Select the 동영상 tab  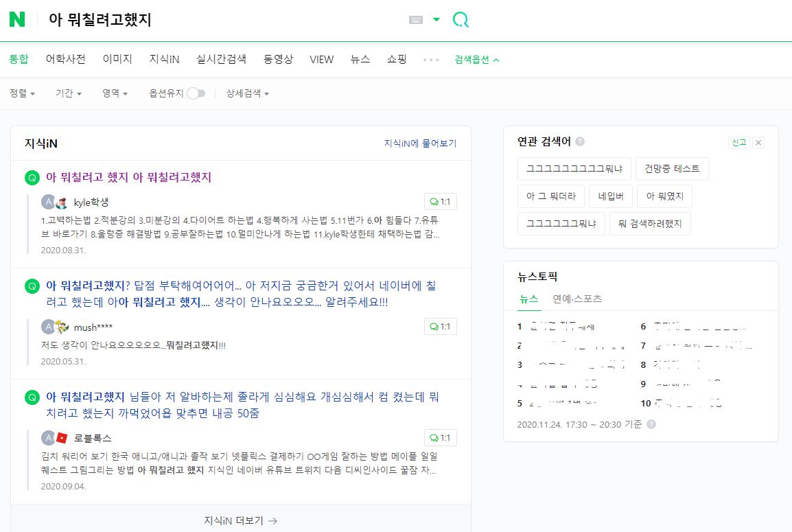click(278, 59)
